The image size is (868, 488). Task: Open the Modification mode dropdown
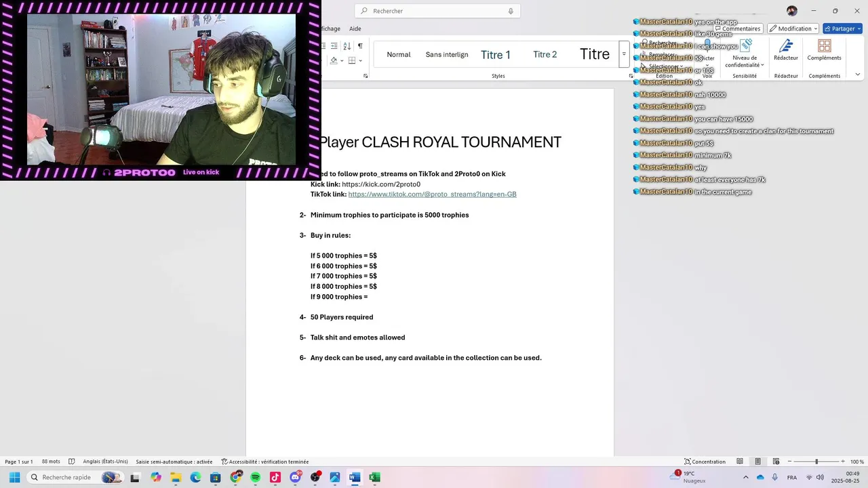[x=794, y=28]
